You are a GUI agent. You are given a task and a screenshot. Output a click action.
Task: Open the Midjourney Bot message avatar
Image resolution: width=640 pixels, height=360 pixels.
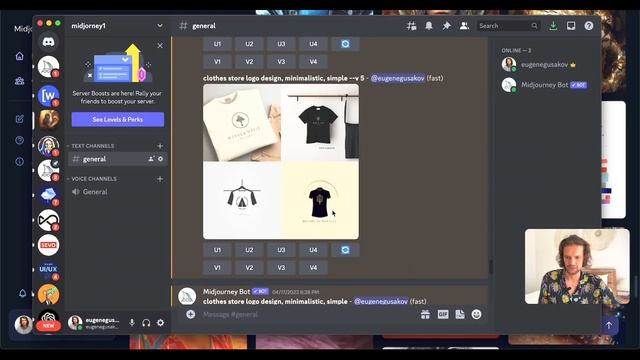[x=187, y=296]
